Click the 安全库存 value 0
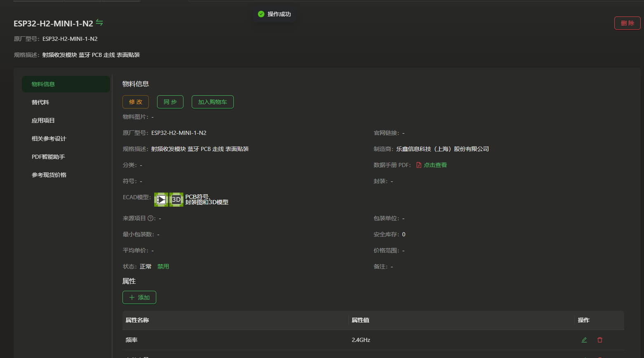644x358 pixels. (x=404, y=234)
